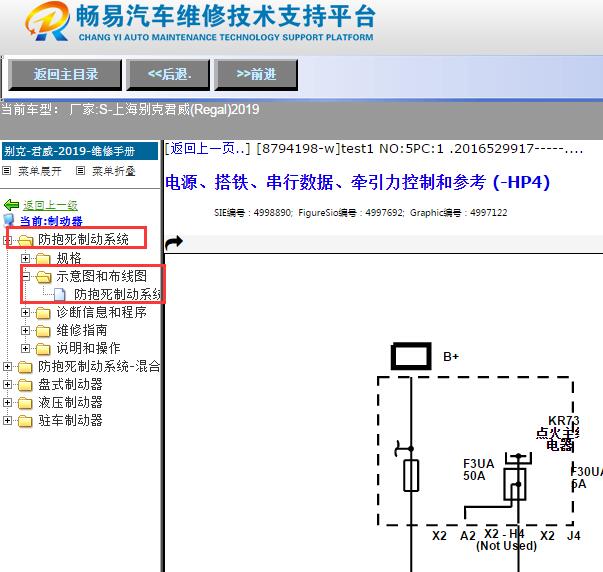Image resolution: width=603 pixels, height=572 pixels.
Task: Select the 液压制动器 tree item
Action: click(x=70, y=402)
